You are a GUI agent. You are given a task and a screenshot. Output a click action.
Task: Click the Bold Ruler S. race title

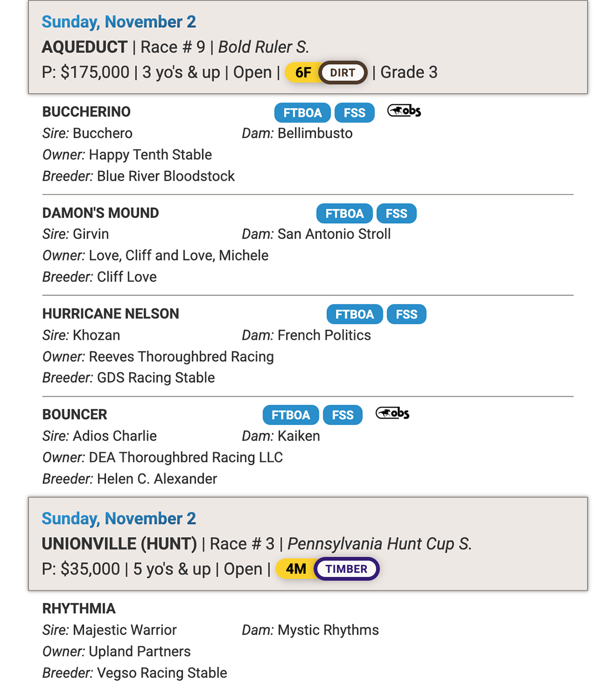263,47
